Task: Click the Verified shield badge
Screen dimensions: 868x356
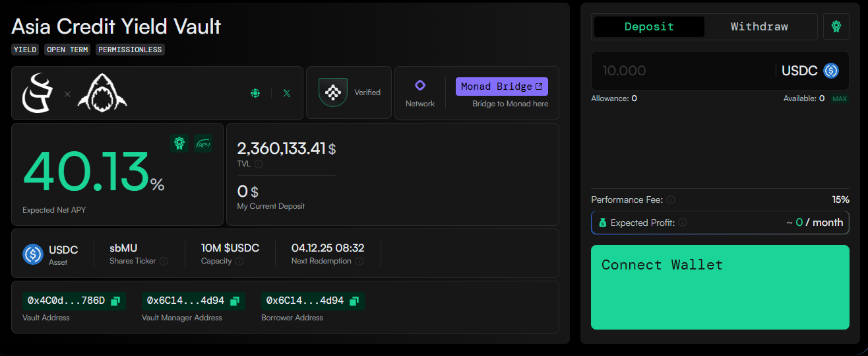Action: [333, 92]
